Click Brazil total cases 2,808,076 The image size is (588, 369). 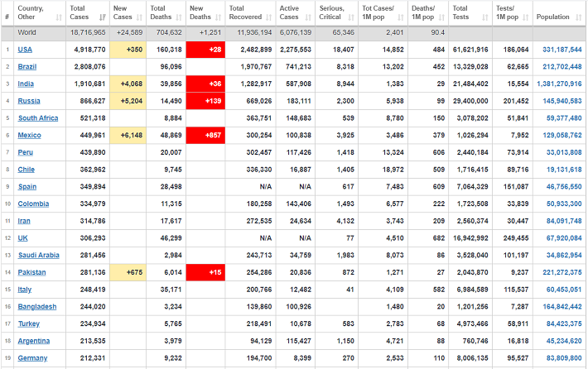pyautogui.click(x=90, y=67)
